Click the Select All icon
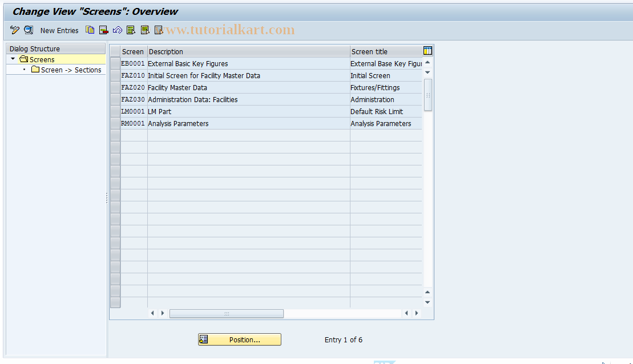Image resolution: width=633 pixels, height=364 pixels. [131, 30]
